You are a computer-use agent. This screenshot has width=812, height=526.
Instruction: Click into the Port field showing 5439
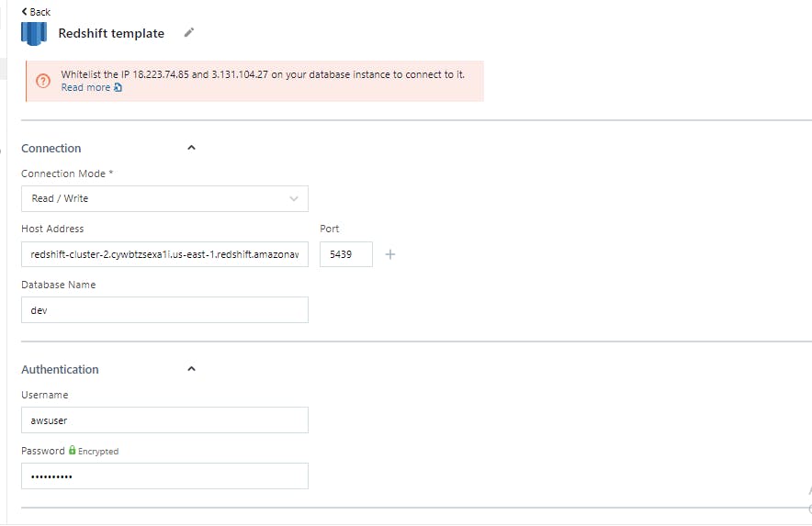pos(345,254)
